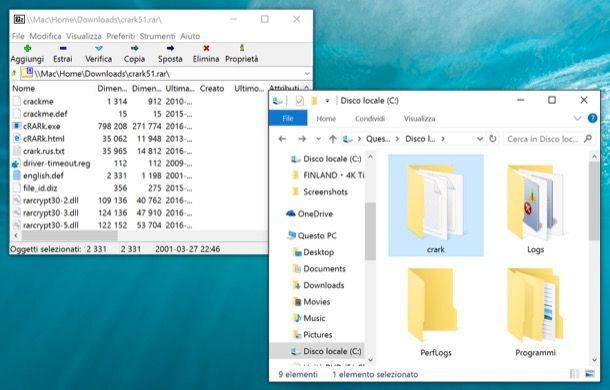
Task: Open the Home tab in Explorer ribbon
Action: point(326,119)
